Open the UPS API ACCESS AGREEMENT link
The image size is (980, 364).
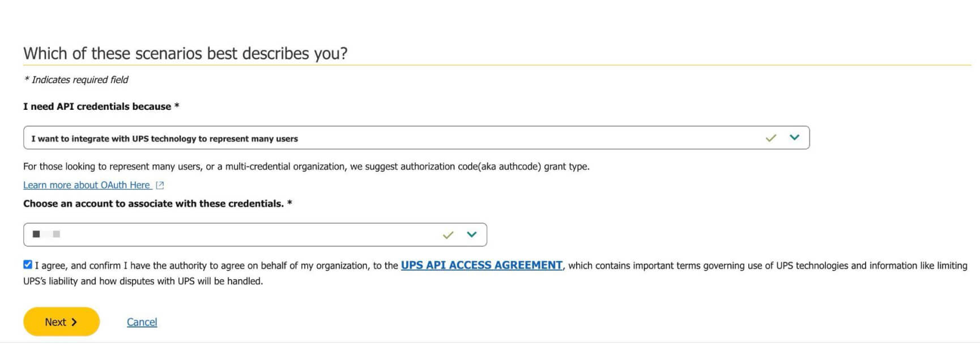pyautogui.click(x=482, y=265)
